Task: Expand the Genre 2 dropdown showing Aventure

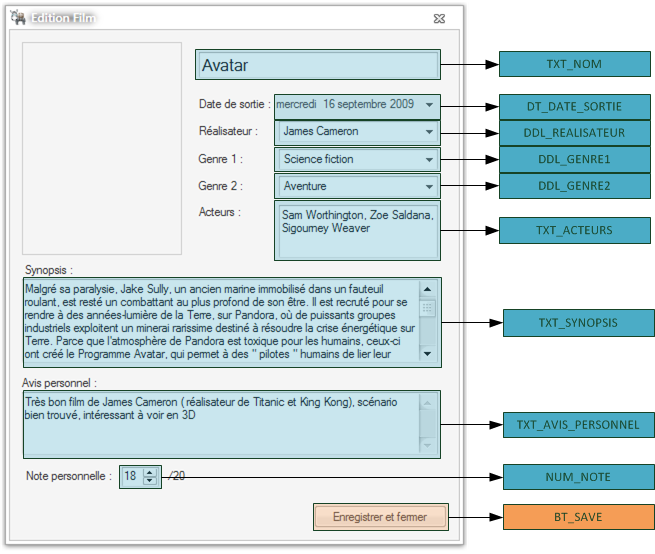Action: [429, 187]
